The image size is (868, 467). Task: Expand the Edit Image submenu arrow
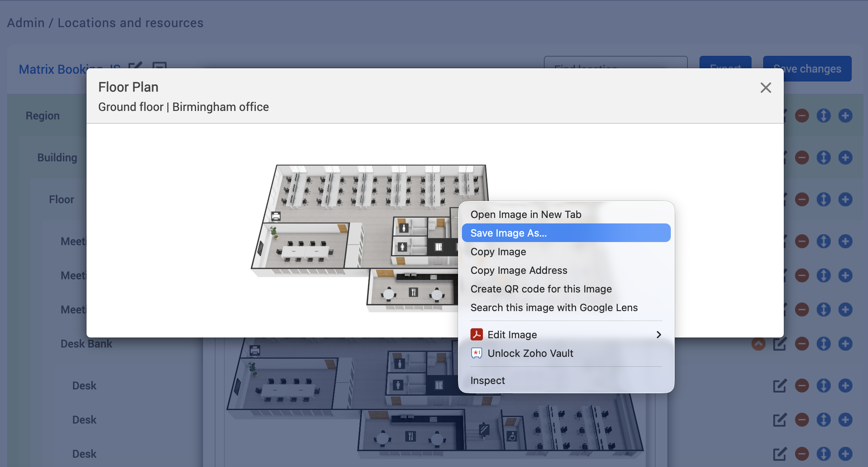pyautogui.click(x=659, y=335)
